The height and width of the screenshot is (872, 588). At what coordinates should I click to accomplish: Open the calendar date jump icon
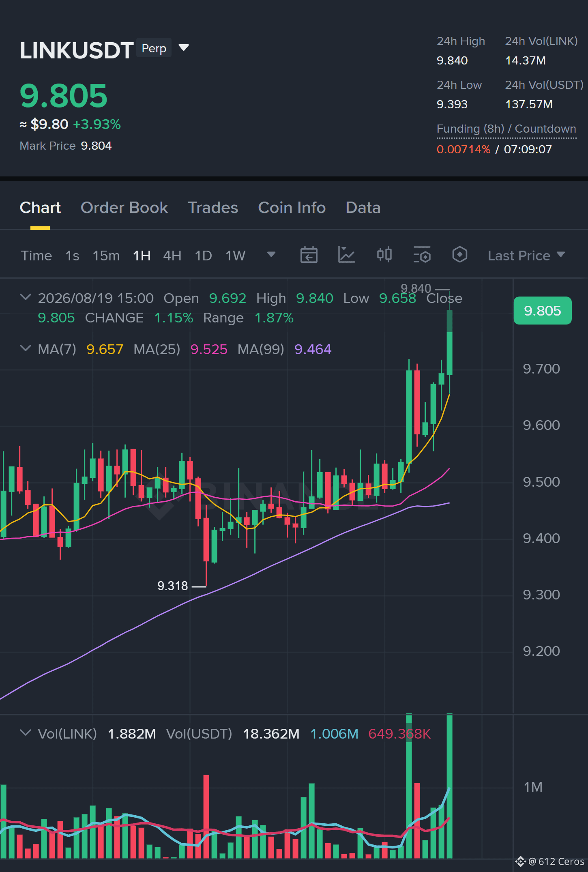[x=309, y=255]
